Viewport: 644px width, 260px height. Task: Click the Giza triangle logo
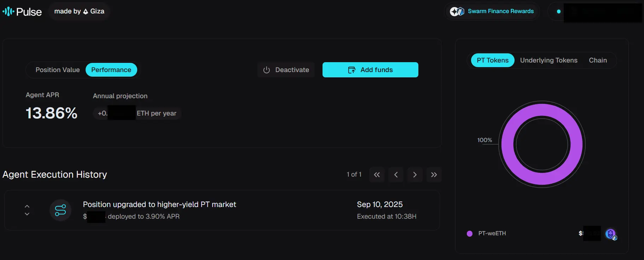tap(86, 12)
